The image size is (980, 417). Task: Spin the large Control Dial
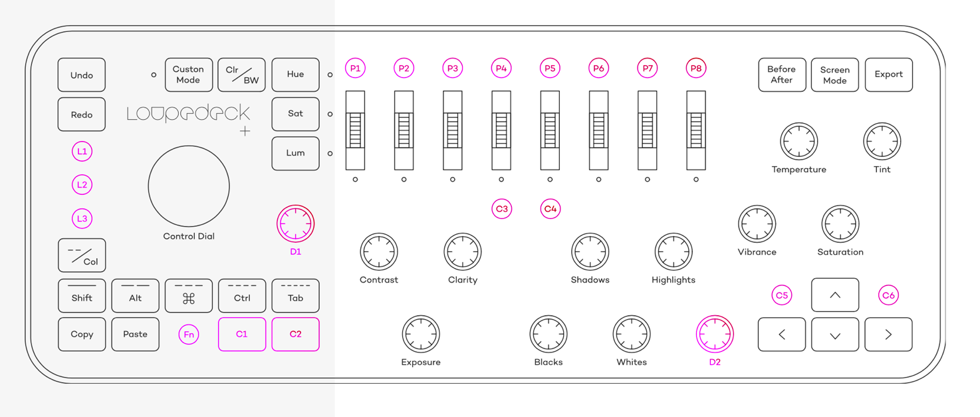coord(188,186)
